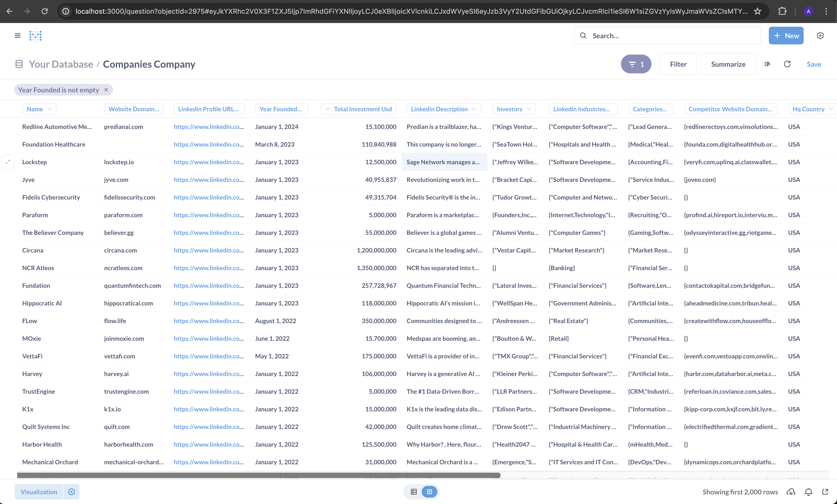Go to Your Database breadcrumb
This screenshot has height=504, width=837.
61,64
